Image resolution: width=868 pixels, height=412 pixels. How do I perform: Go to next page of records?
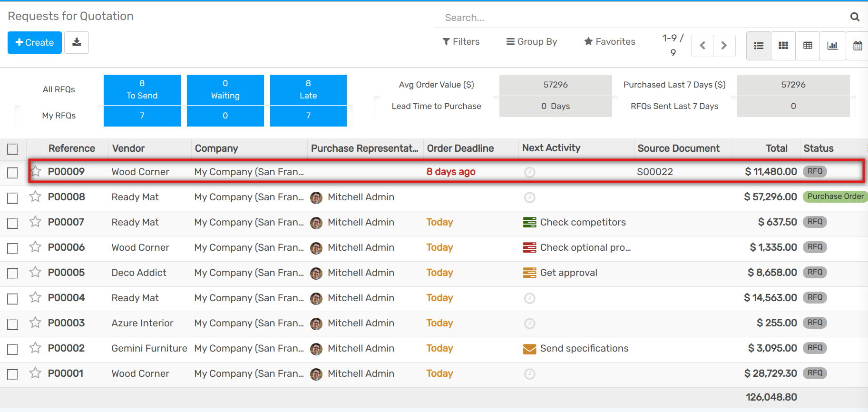tap(724, 46)
